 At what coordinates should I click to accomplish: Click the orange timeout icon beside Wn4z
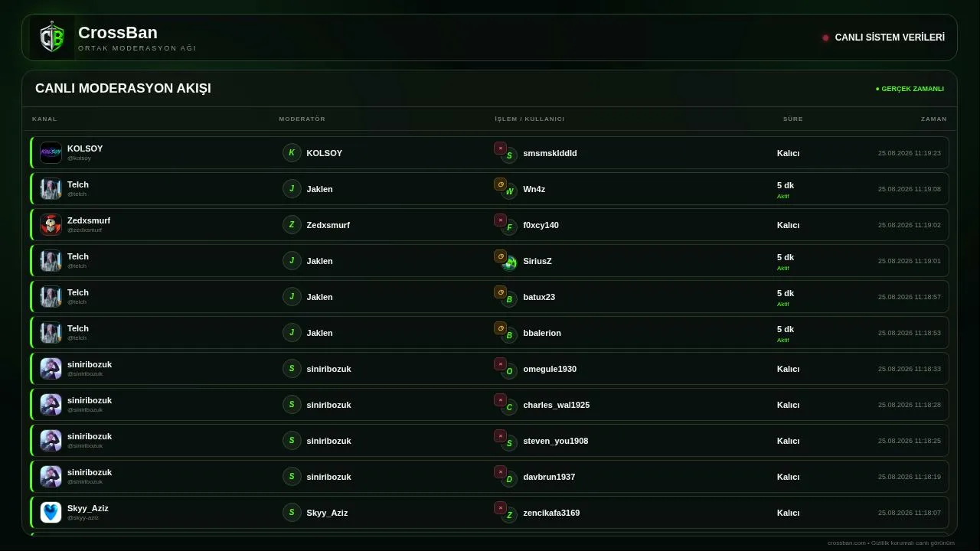tap(500, 184)
